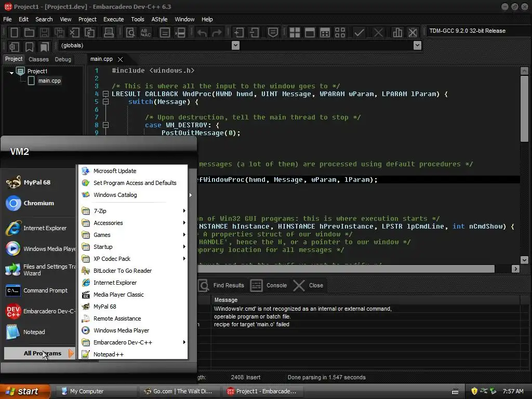Launch Notepad++ from programs list
This screenshot has height=399, width=532.
(x=134, y=354)
